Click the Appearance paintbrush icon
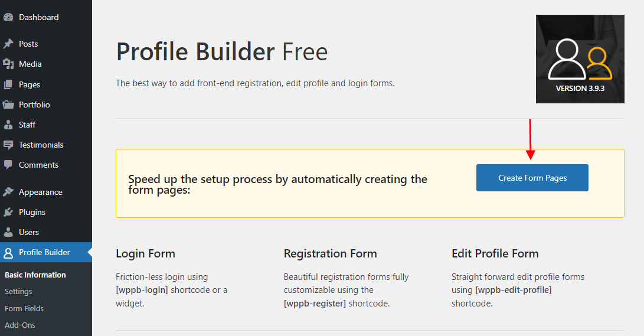 [8, 192]
